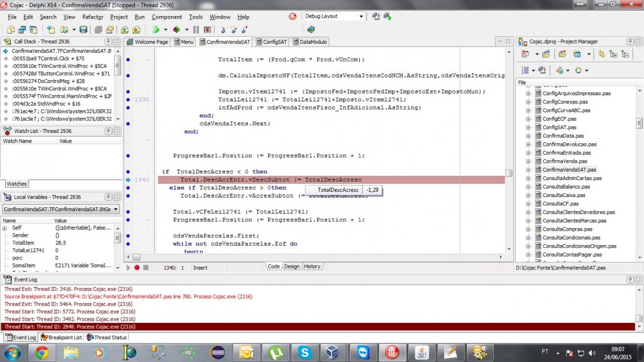Open editor tab list dropdown arrow

[x=500, y=41]
